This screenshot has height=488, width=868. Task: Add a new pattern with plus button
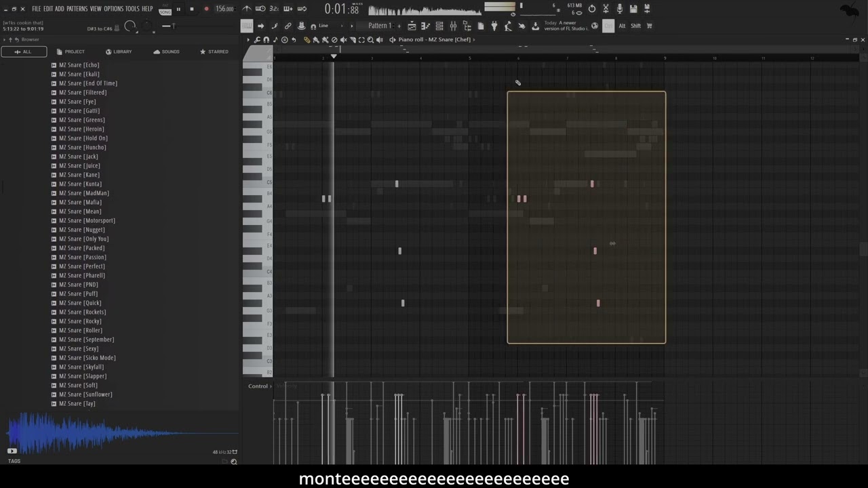coord(399,26)
